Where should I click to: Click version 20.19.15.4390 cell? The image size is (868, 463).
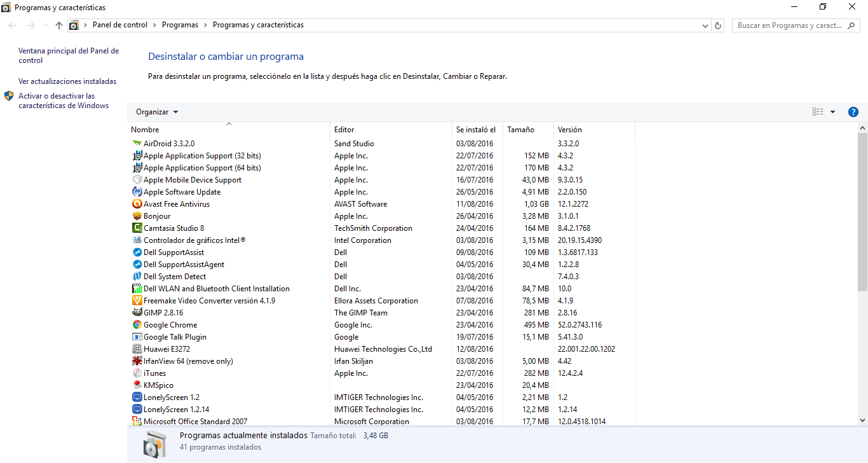[x=580, y=240]
